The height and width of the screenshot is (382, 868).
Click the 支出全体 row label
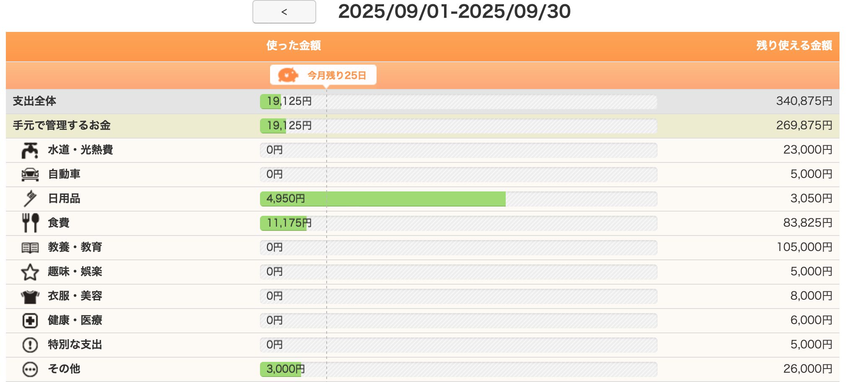point(34,101)
